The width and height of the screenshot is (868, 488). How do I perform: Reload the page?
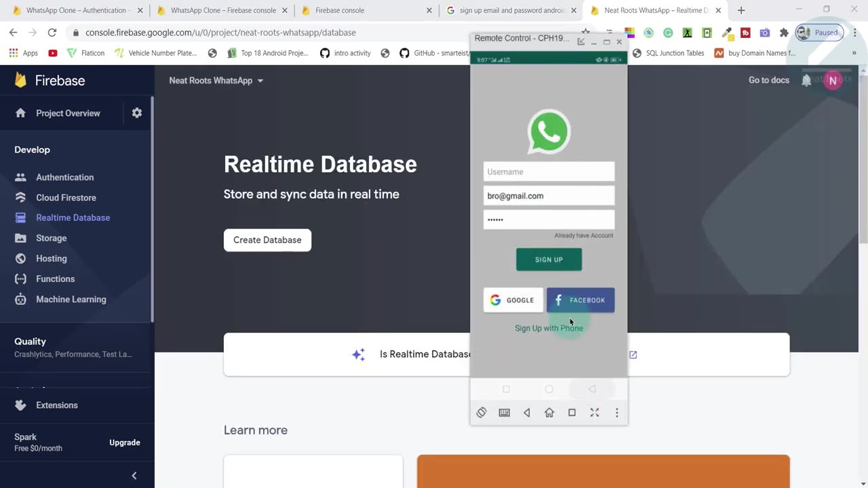click(x=52, y=33)
